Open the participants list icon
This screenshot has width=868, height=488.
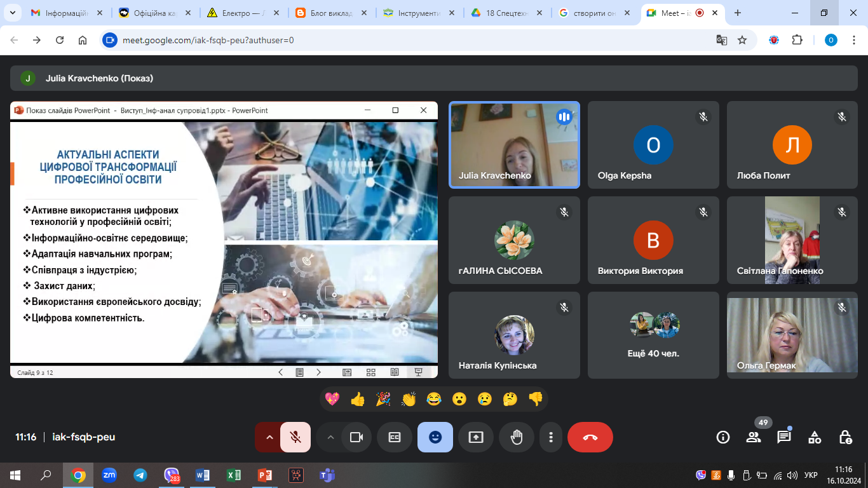[754, 437]
